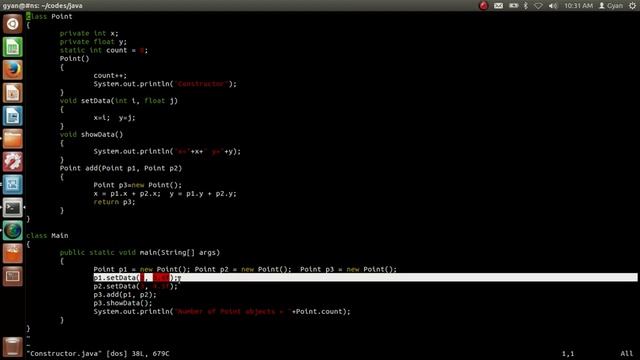Viewport: 640px width, 360px height.
Task: Click the 'Point add(Point p1, Point p2)' line
Action: click(x=121, y=168)
